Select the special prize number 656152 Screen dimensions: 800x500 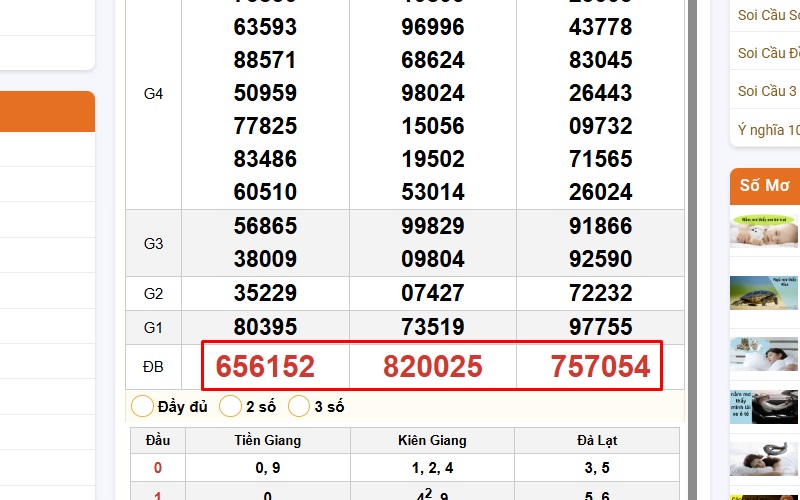[x=265, y=367]
